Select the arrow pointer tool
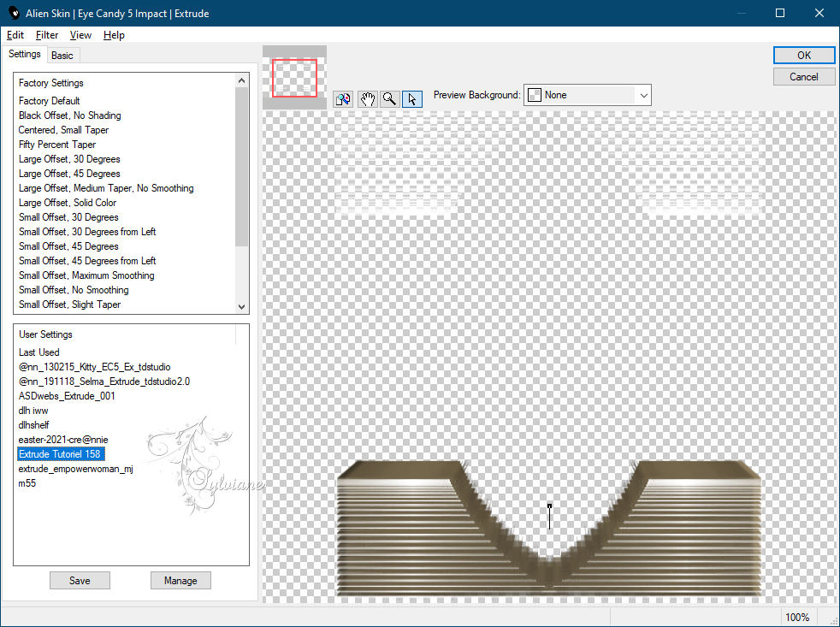 click(x=412, y=99)
